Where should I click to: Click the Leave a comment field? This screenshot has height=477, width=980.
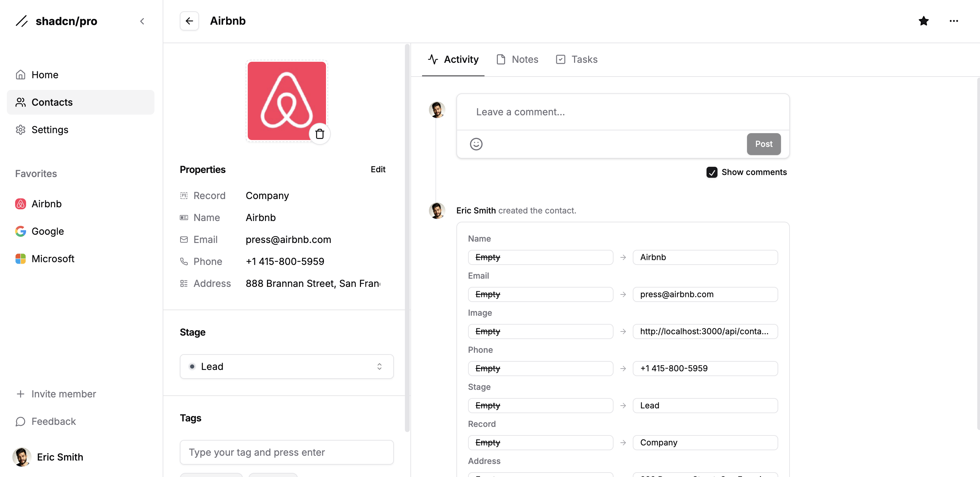point(623,112)
